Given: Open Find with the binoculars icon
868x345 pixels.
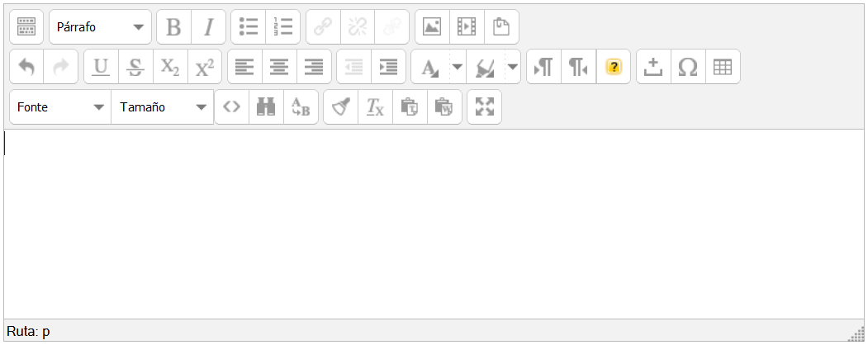Looking at the screenshot, I should [x=266, y=107].
